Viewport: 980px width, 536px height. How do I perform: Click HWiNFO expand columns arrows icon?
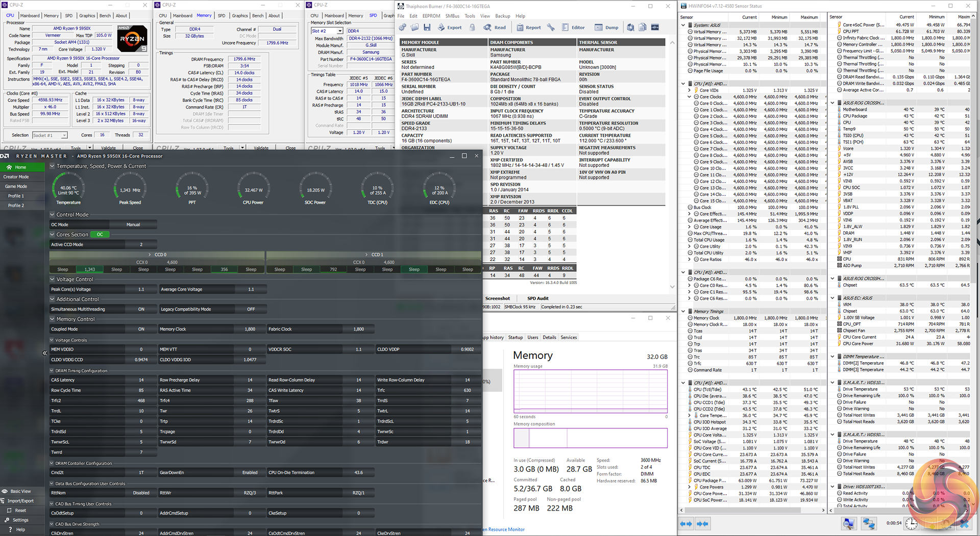point(687,524)
